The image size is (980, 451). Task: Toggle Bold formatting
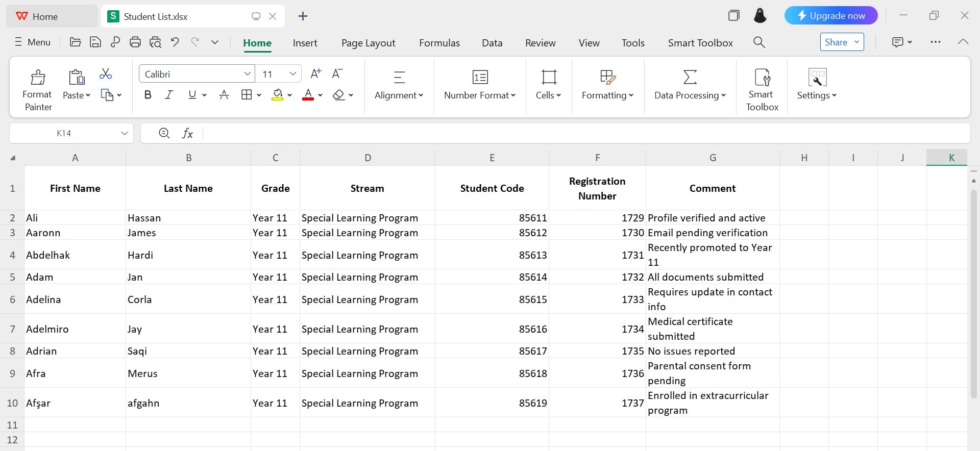(x=148, y=95)
